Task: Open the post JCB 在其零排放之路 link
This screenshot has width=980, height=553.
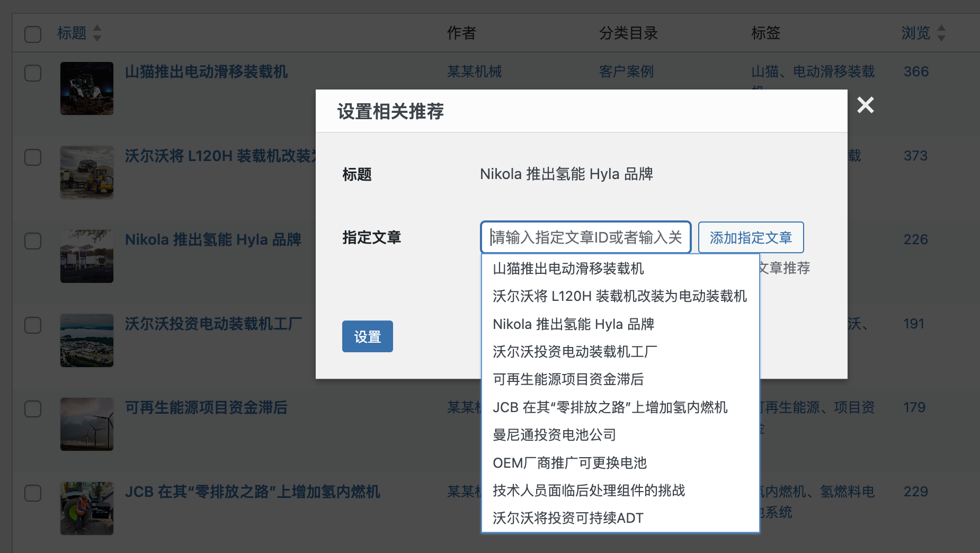Action: point(253,492)
